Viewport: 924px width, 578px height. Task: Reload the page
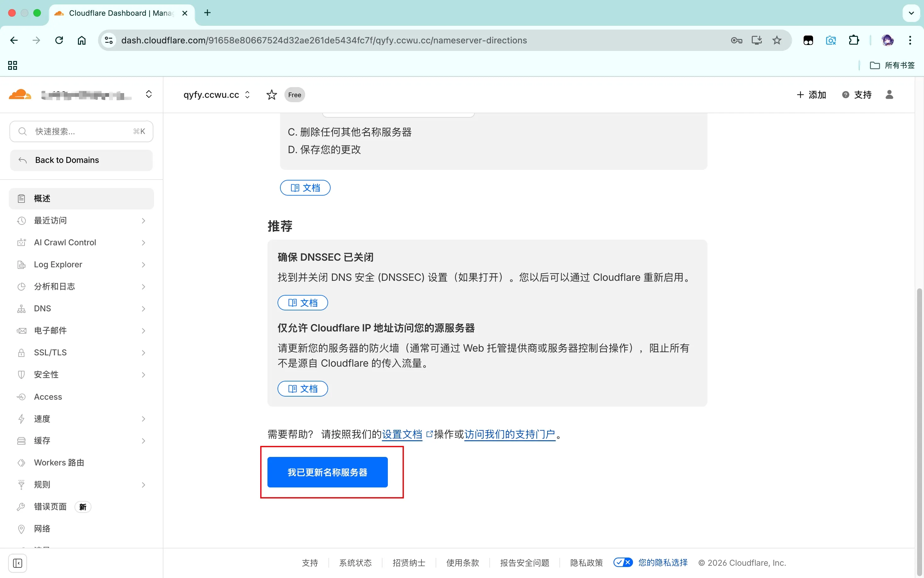click(59, 41)
